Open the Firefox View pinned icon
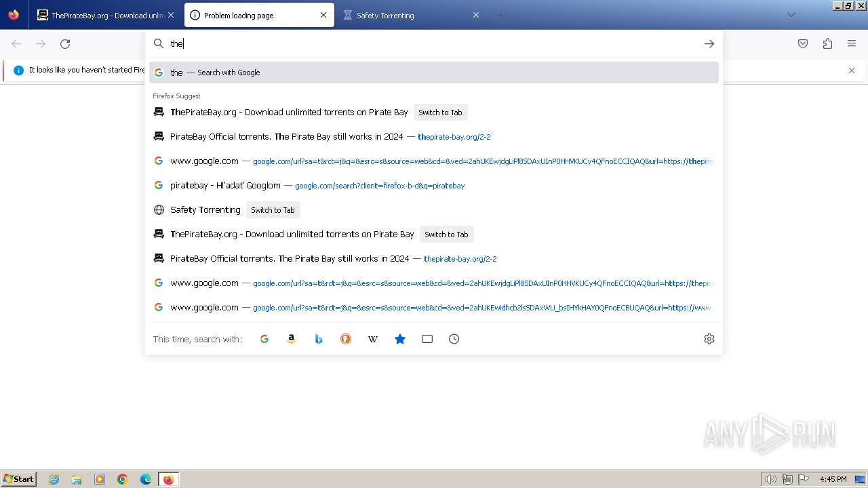Viewport: 868px width, 488px height. [14, 15]
